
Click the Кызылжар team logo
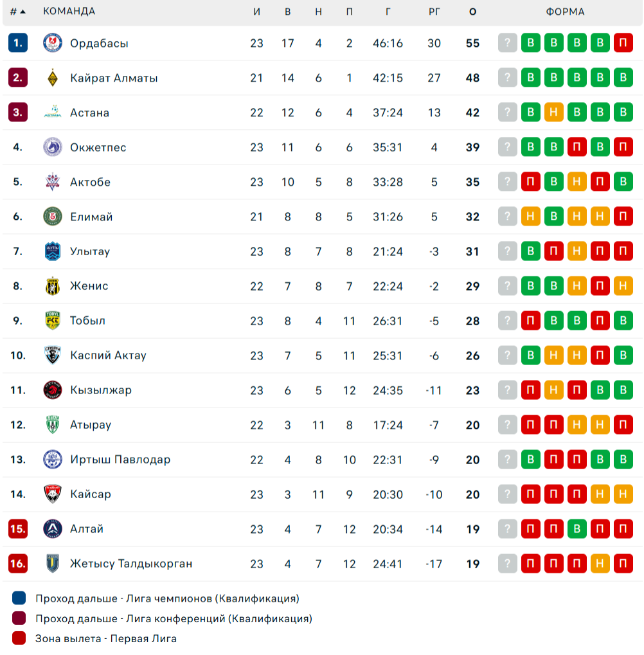tap(53, 390)
